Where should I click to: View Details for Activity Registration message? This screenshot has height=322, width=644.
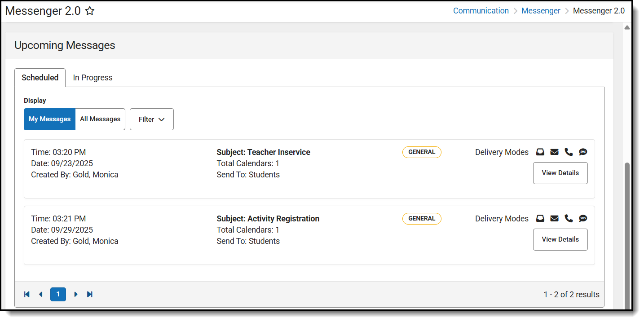(560, 240)
